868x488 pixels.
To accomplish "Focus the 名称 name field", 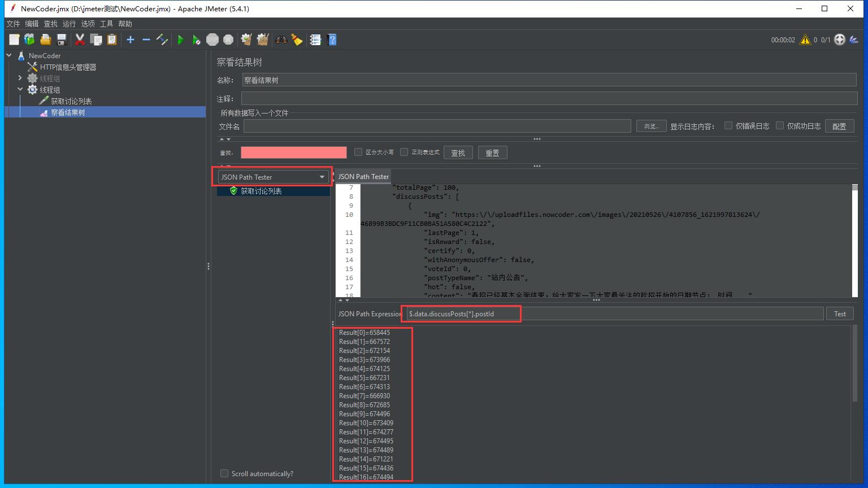I will tap(550, 80).
